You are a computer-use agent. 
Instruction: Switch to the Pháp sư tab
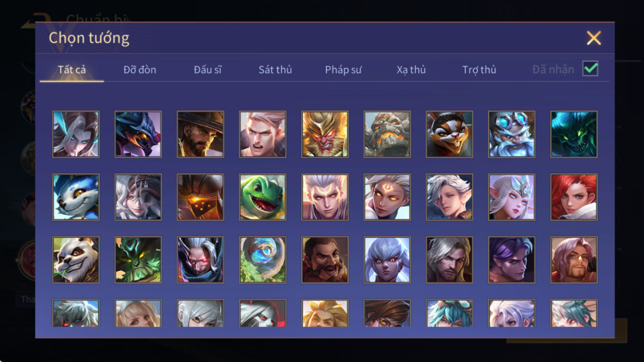(x=343, y=70)
